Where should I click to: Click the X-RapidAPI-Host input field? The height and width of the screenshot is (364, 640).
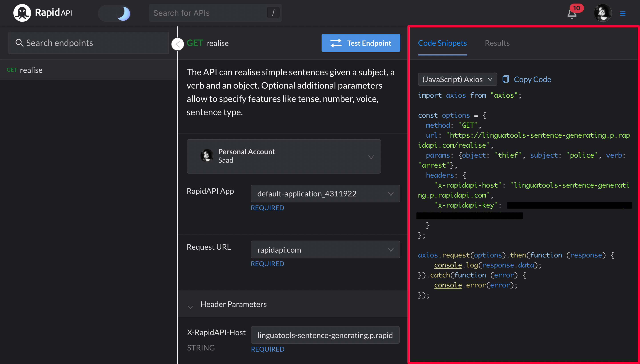coord(325,335)
